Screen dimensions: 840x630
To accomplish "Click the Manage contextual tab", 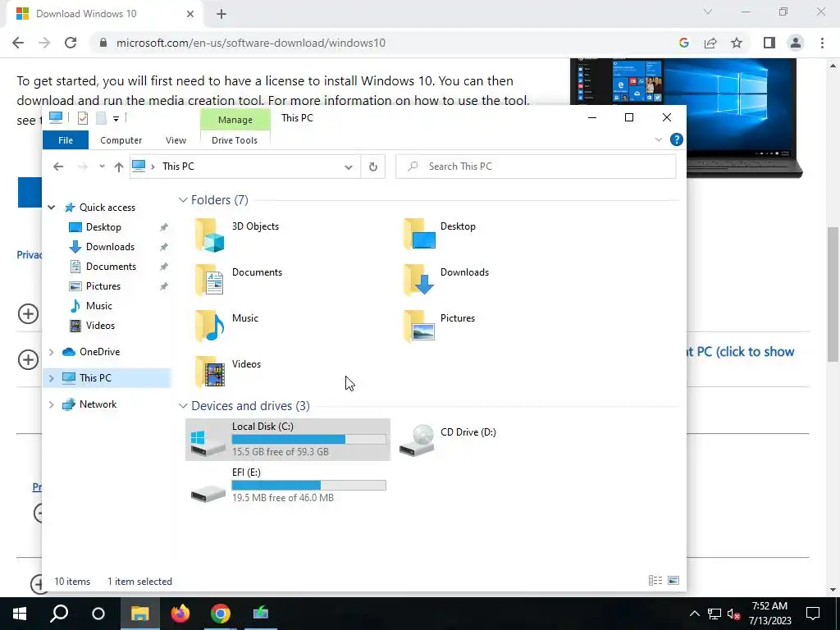I will 235,120.
